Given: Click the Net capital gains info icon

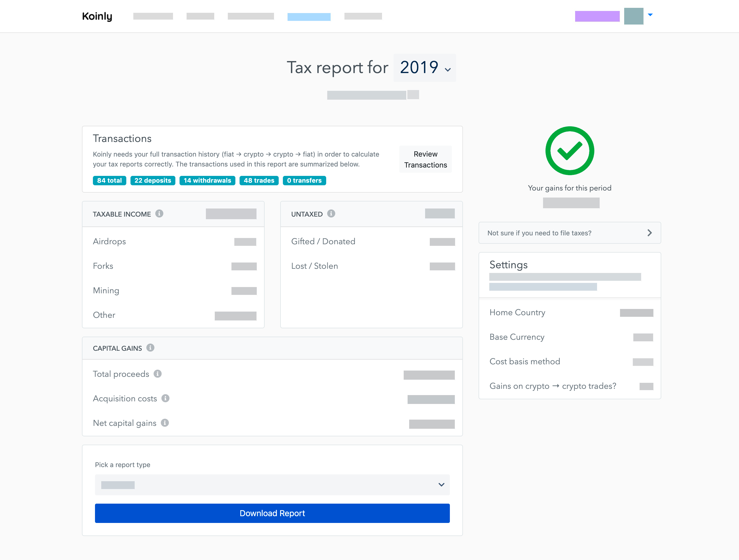Looking at the screenshot, I should click(165, 423).
